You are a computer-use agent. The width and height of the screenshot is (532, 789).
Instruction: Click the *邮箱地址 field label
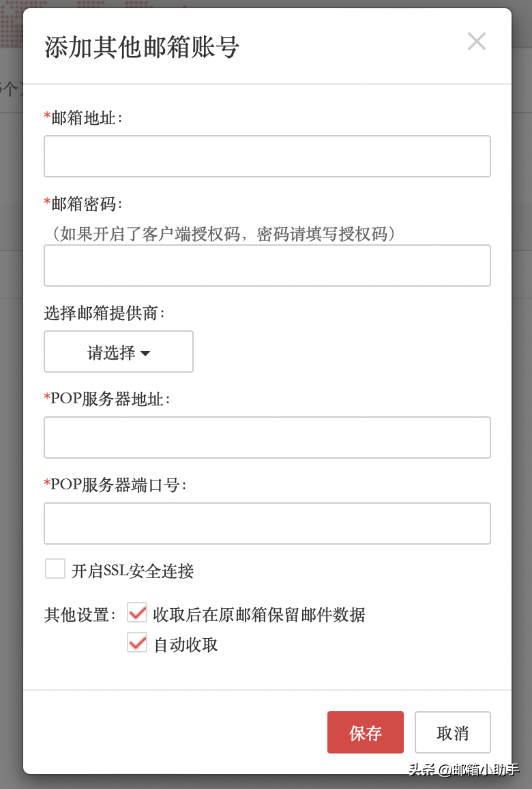pyautogui.click(x=83, y=118)
